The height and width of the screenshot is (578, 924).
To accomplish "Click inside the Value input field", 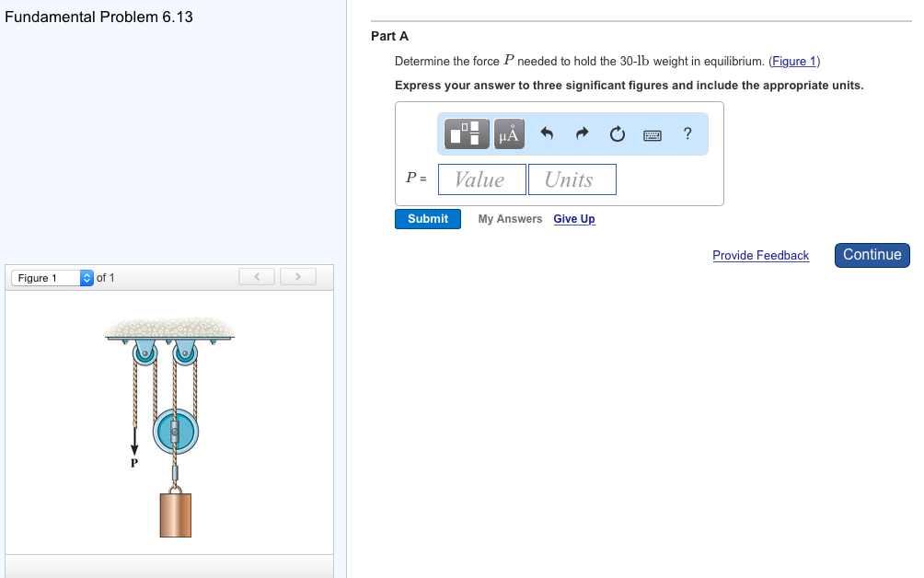I will coord(481,179).
